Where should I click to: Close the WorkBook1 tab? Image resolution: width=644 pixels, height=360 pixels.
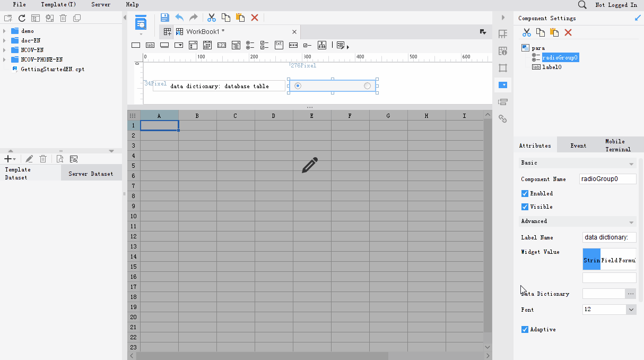tap(294, 32)
